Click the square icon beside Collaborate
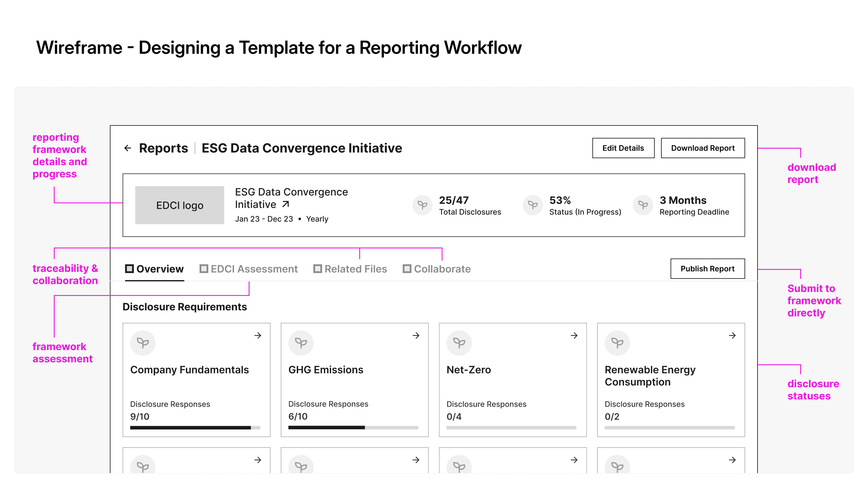Screen dimensions: 868x488 coord(407,269)
